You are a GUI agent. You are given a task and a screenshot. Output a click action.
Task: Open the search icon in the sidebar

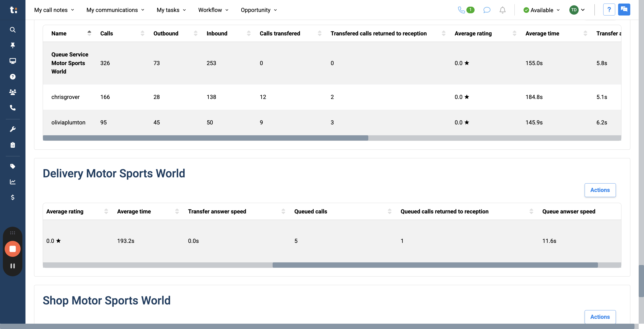point(12,29)
